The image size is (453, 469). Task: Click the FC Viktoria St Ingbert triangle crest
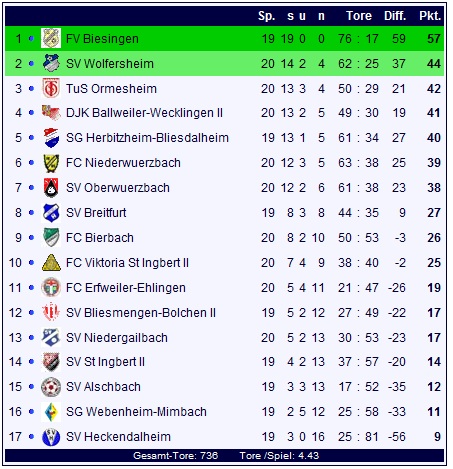[x=51, y=263]
